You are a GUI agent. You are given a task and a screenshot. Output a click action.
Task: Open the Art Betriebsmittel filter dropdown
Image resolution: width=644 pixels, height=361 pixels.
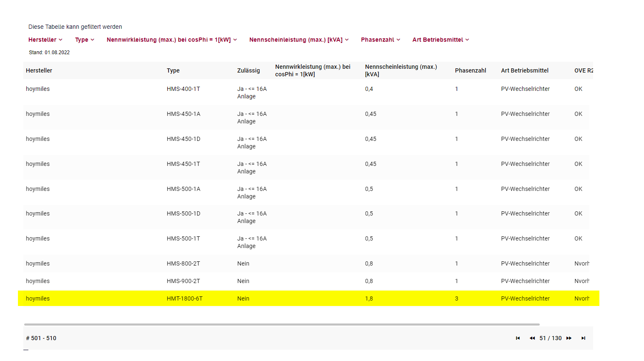point(441,40)
